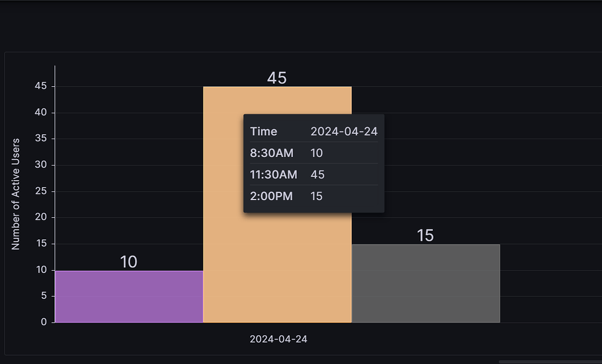This screenshot has width=602, height=364.
Task: Click the 10 label above the purple bar
Action: (129, 262)
